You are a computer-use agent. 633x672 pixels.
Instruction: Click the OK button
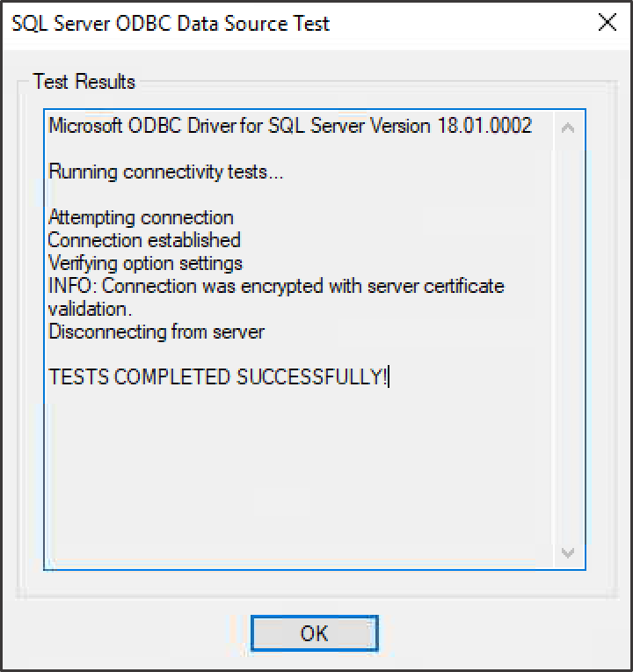(x=315, y=632)
